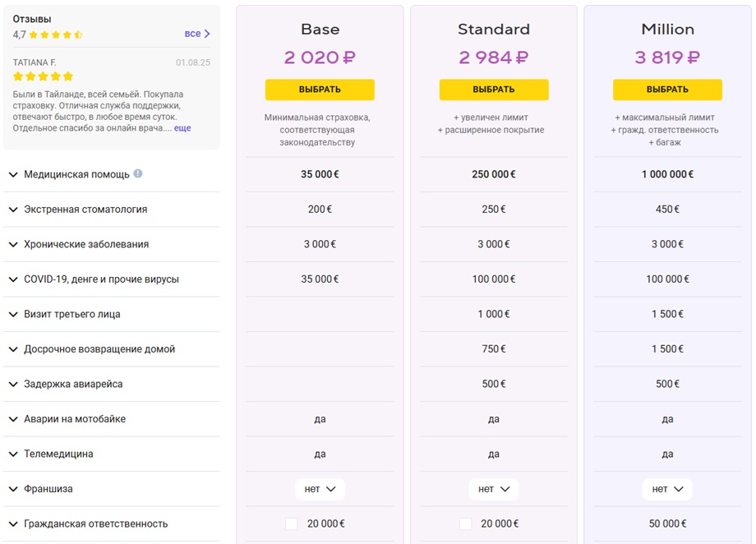
Task: Click the 4,7 star rating icons
Action: tap(56, 35)
